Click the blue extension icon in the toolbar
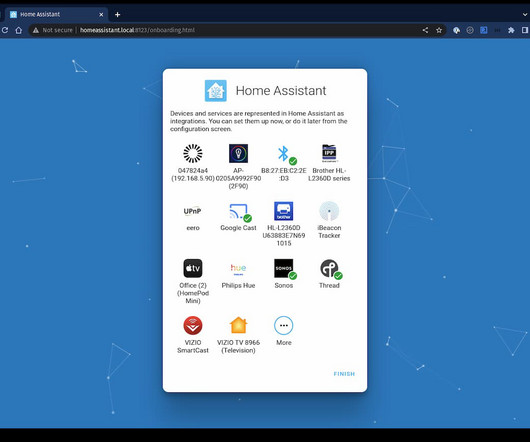Image resolution: width=530 pixels, height=442 pixels. pyautogui.click(x=484, y=30)
